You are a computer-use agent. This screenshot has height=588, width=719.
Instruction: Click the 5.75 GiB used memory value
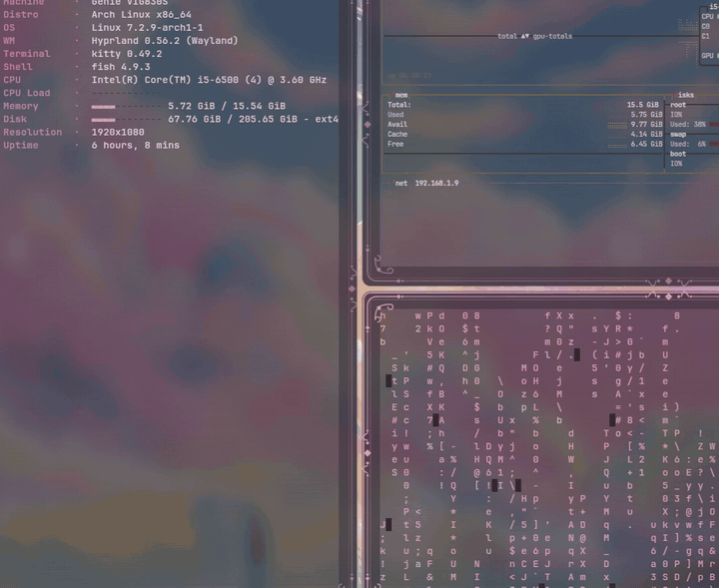(646, 115)
